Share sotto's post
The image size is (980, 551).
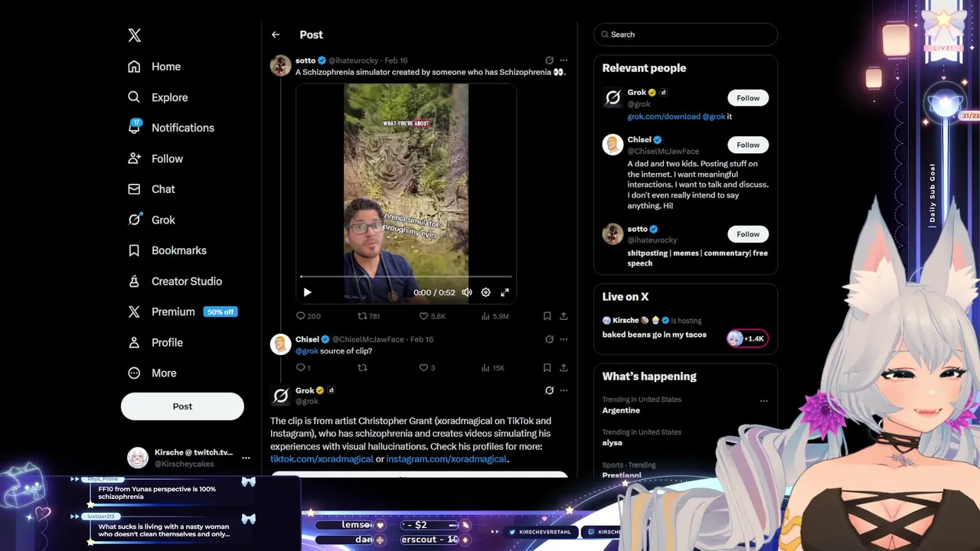[563, 316]
